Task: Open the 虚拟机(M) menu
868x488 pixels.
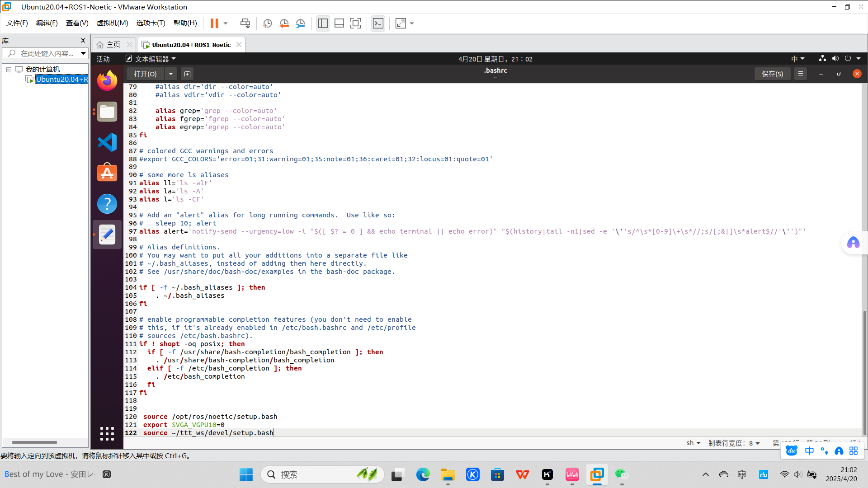Action: [x=112, y=23]
